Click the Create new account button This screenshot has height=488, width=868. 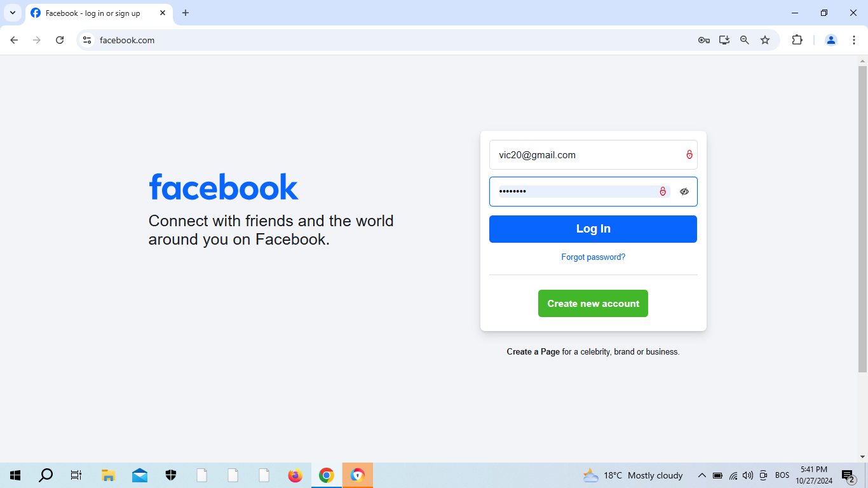[593, 303]
